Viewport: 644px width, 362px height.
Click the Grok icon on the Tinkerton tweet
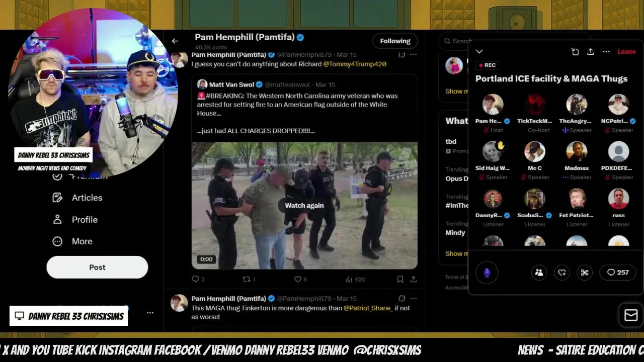pyautogui.click(x=401, y=298)
